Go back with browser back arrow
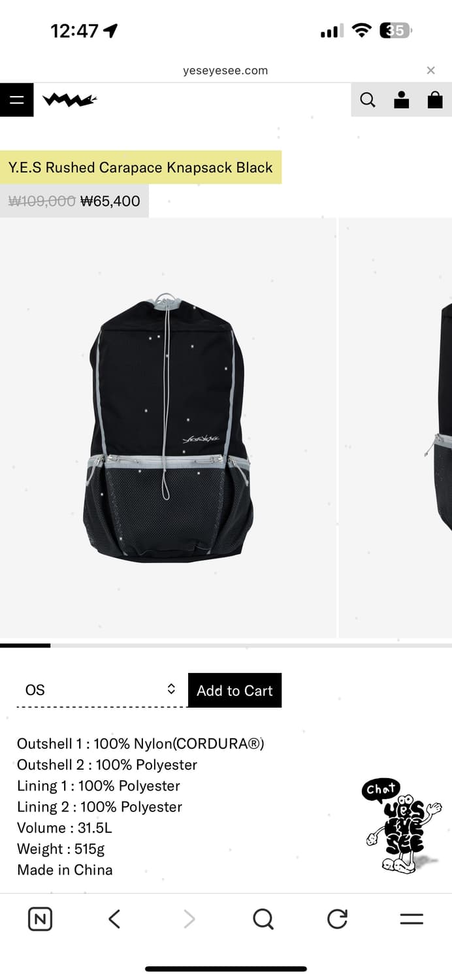The width and height of the screenshot is (452, 980). pos(114,919)
